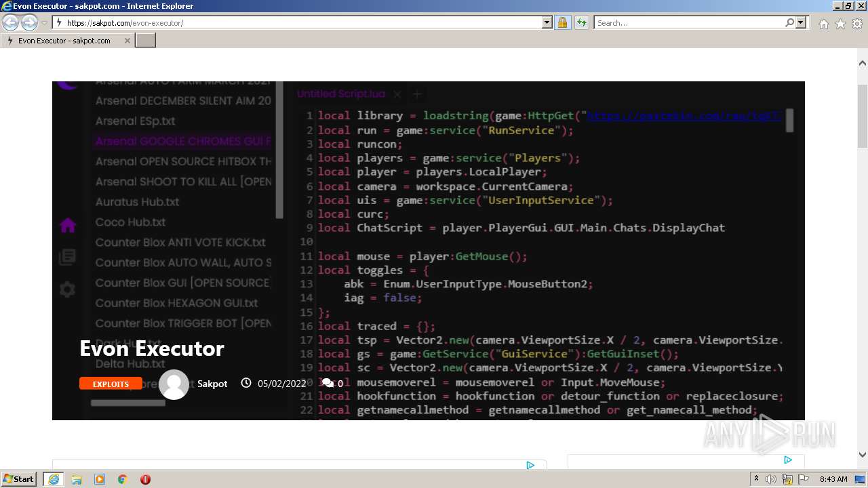Click the left ad's AdChoices icon

pyautogui.click(x=530, y=465)
